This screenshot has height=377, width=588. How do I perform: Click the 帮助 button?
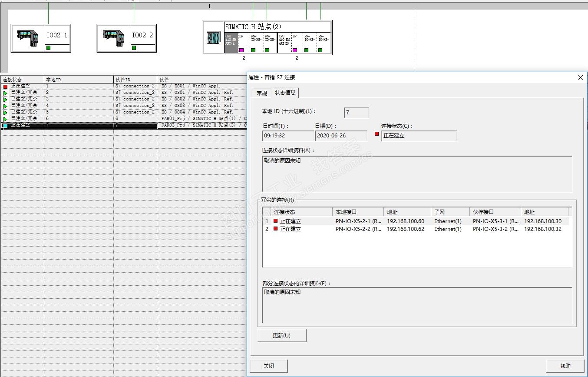[565, 366]
